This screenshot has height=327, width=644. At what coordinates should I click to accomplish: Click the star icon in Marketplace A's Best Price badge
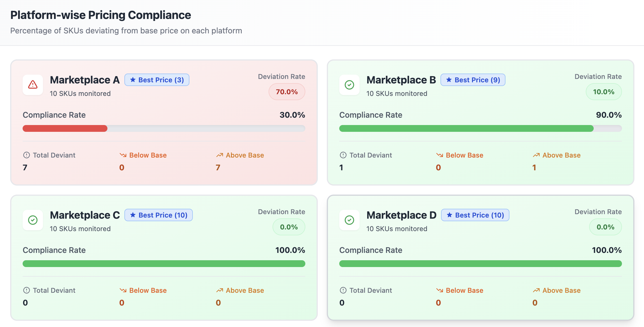pos(133,80)
